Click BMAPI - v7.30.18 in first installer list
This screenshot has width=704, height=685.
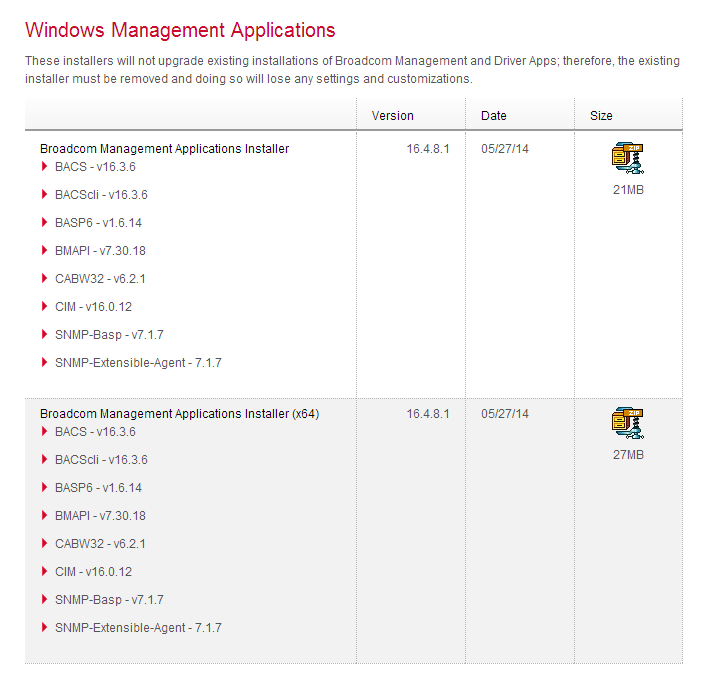100,250
